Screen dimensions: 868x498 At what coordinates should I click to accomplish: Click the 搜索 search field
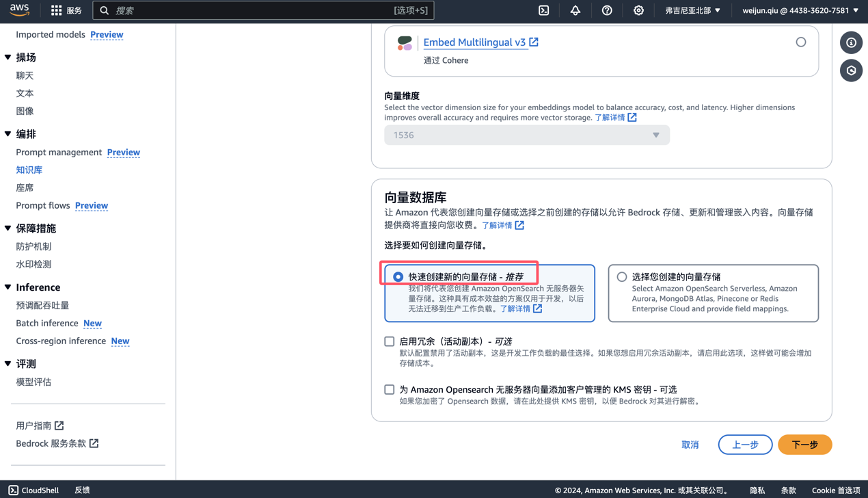[263, 10]
